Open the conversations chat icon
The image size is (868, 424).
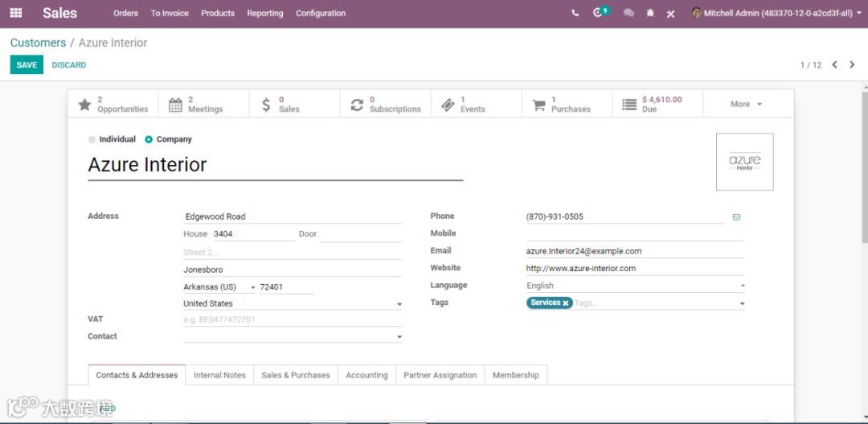coord(628,13)
